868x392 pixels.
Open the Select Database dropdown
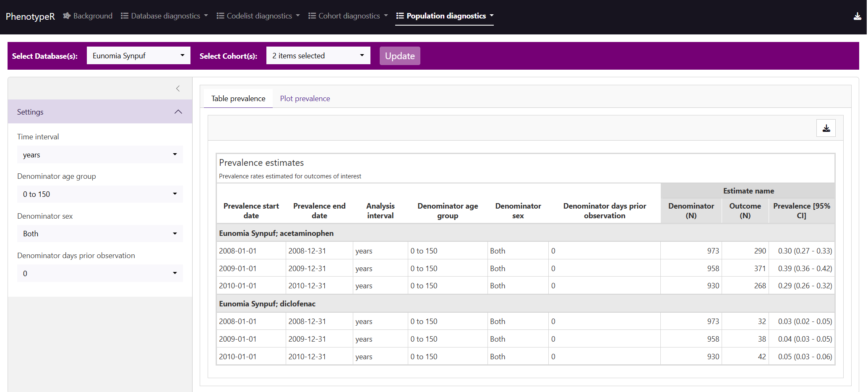pyautogui.click(x=138, y=56)
